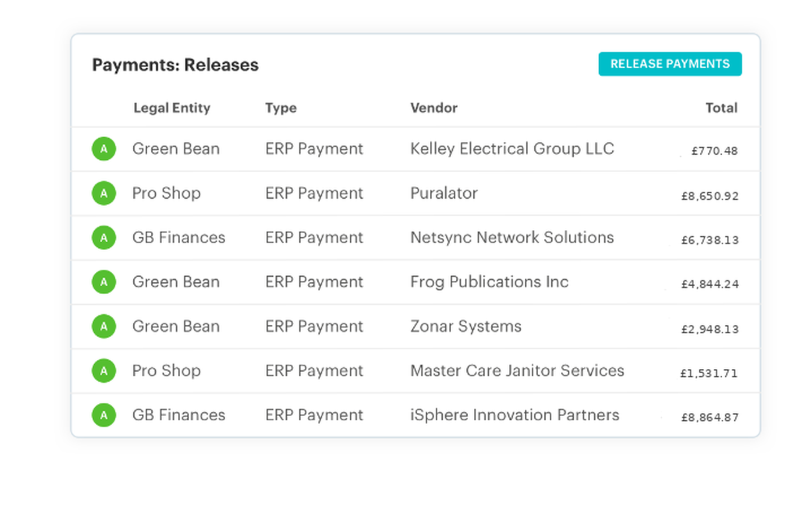Select the £6,738.13 amount
Image resolution: width=811 pixels, height=532 pixels.
pos(710,240)
